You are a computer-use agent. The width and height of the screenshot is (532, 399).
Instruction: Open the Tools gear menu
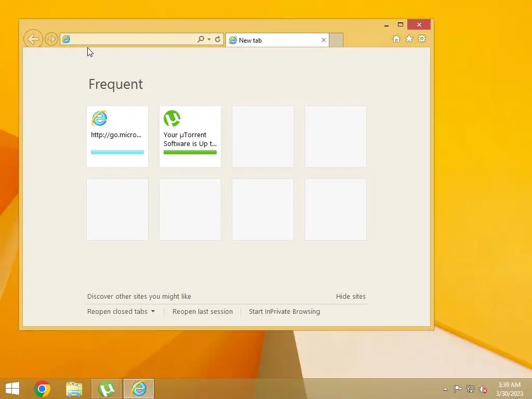coord(422,38)
